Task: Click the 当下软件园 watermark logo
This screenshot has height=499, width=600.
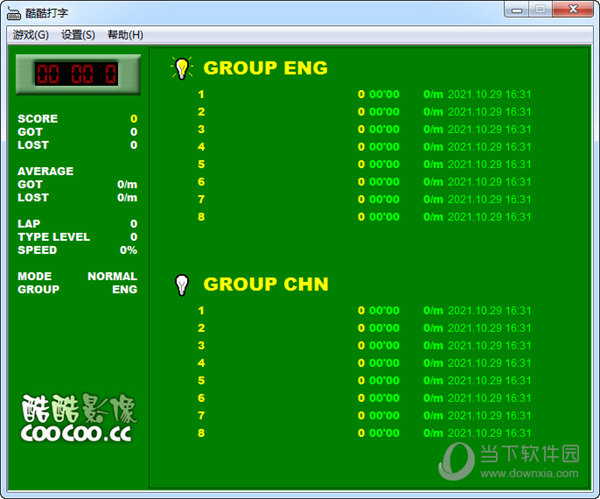Action: click(x=510, y=459)
